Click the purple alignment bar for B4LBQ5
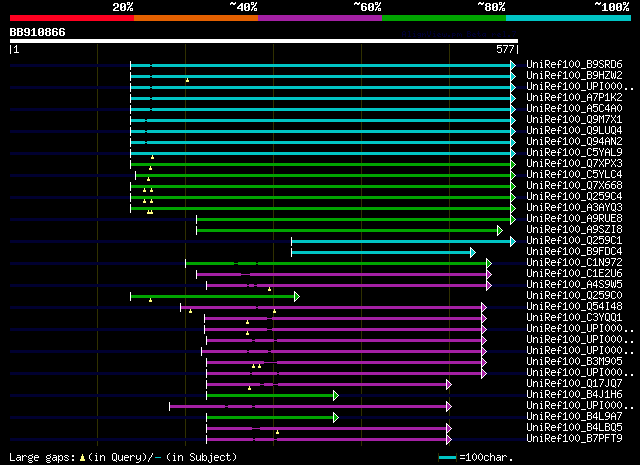Image resolution: width=640 pixels, height=465 pixels. [x=327, y=428]
